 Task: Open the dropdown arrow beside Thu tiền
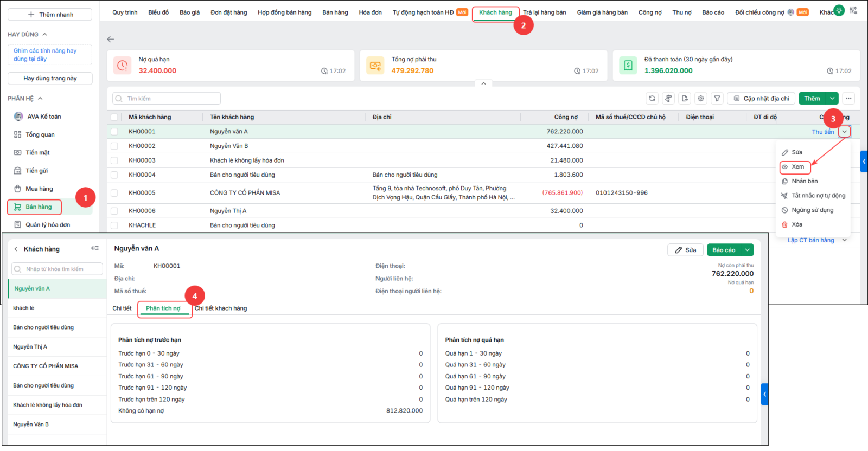click(844, 132)
